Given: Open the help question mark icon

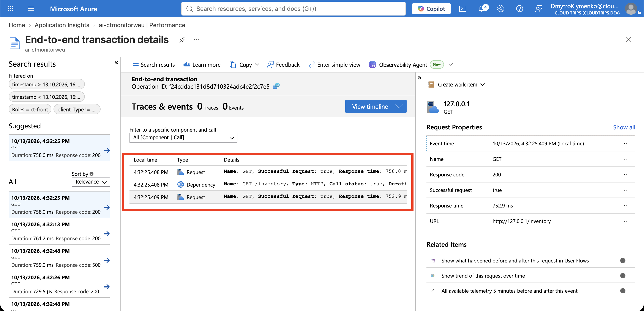Looking at the screenshot, I should (x=519, y=9).
